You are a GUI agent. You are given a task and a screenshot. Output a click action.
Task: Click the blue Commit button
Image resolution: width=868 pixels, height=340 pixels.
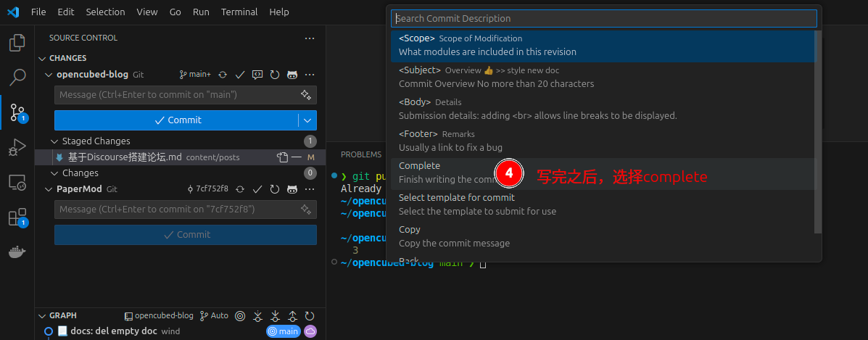tap(177, 120)
